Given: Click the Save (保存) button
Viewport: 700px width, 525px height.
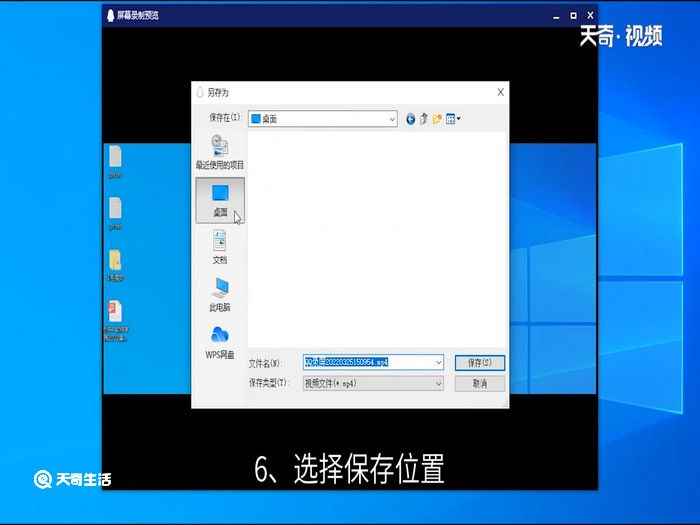Looking at the screenshot, I should 480,362.
